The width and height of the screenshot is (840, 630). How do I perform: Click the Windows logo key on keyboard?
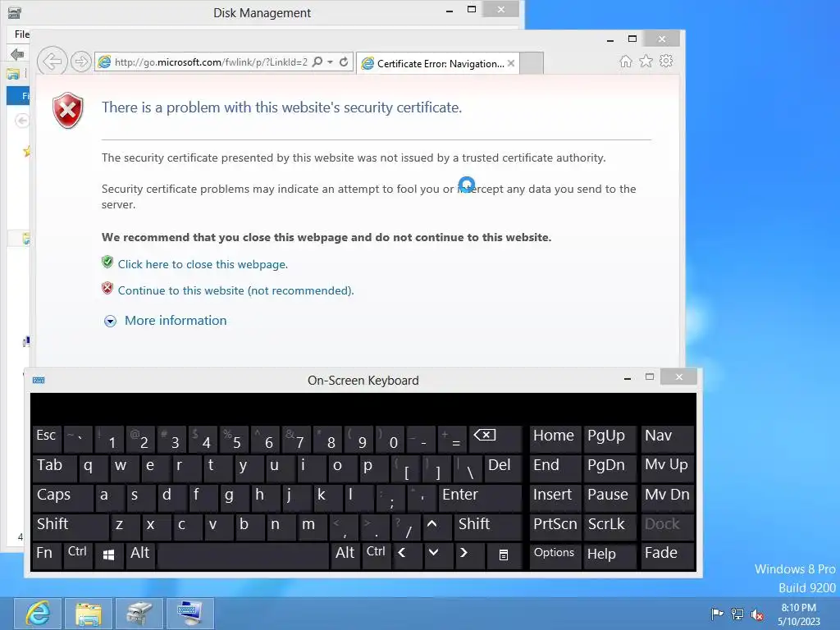pos(109,555)
